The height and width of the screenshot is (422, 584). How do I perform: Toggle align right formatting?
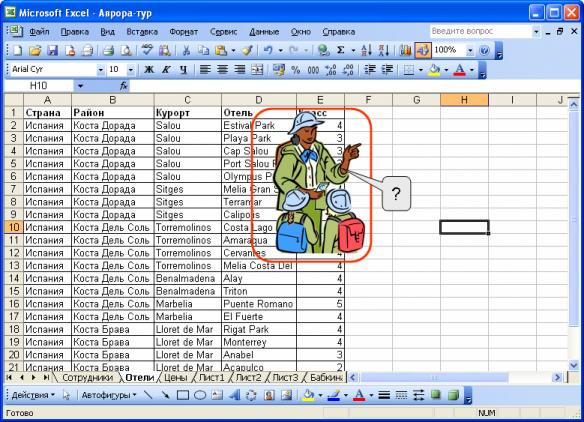(239, 70)
